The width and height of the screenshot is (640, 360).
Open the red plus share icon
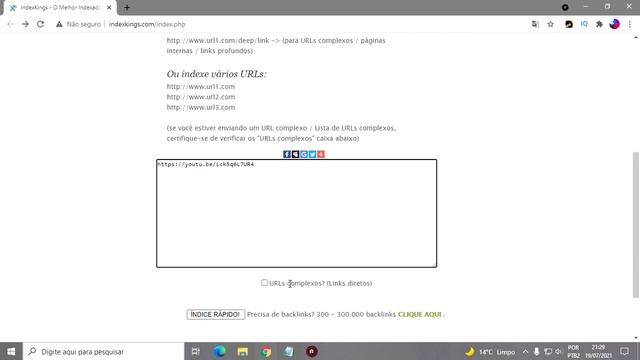pyautogui.click(x=321, y=154)
